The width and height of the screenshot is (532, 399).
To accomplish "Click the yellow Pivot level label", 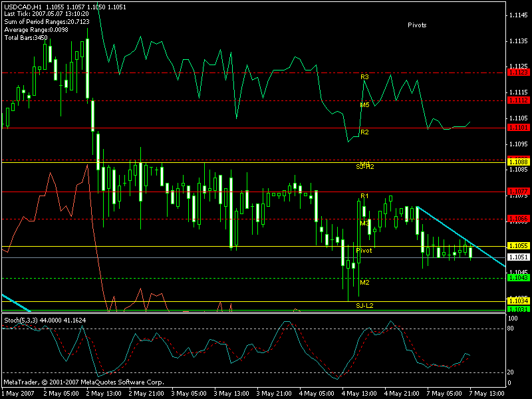I will click(x=364, y=251).
